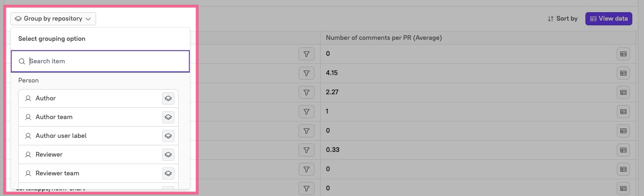
Task: Click the View data button
Action: [609, 19]
